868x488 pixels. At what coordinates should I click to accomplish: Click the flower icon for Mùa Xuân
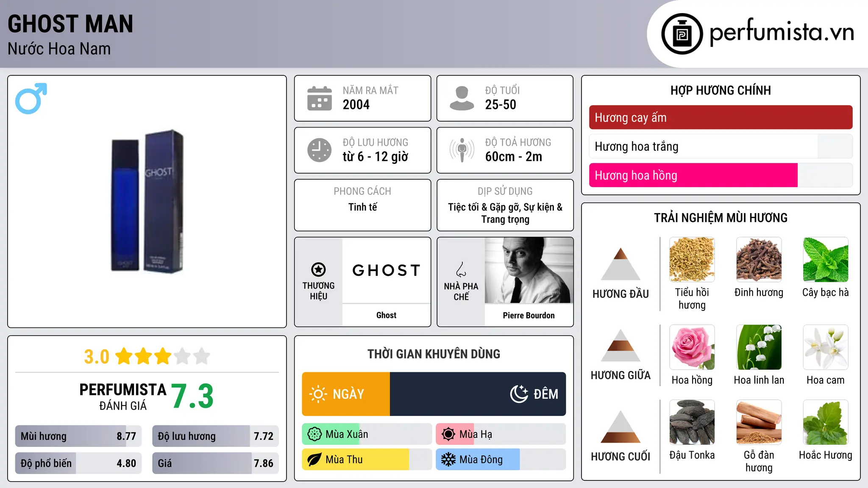(314, 434)
